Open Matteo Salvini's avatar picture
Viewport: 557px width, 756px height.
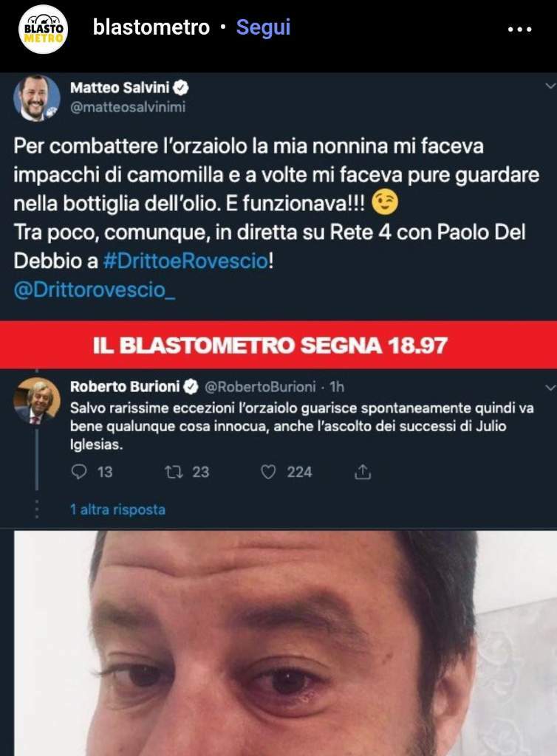(x=37, y=98)
